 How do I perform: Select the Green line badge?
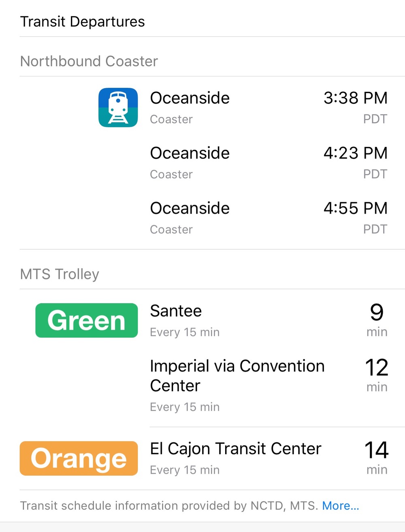pos(87,320)
